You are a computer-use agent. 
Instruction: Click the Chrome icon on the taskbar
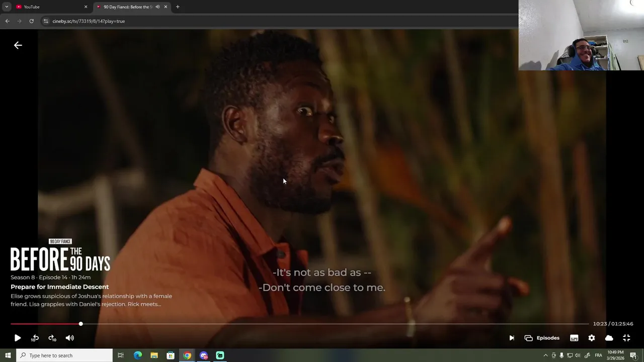point(187,355)
